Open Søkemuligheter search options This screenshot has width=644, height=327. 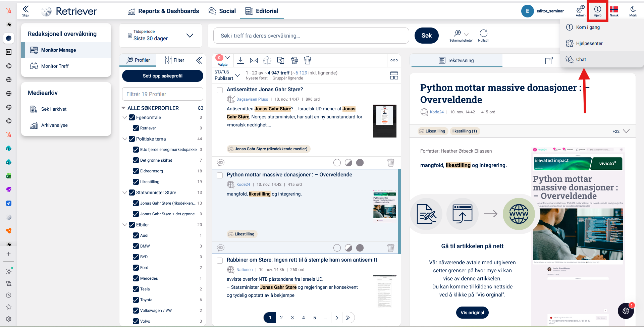pos(461,36)
